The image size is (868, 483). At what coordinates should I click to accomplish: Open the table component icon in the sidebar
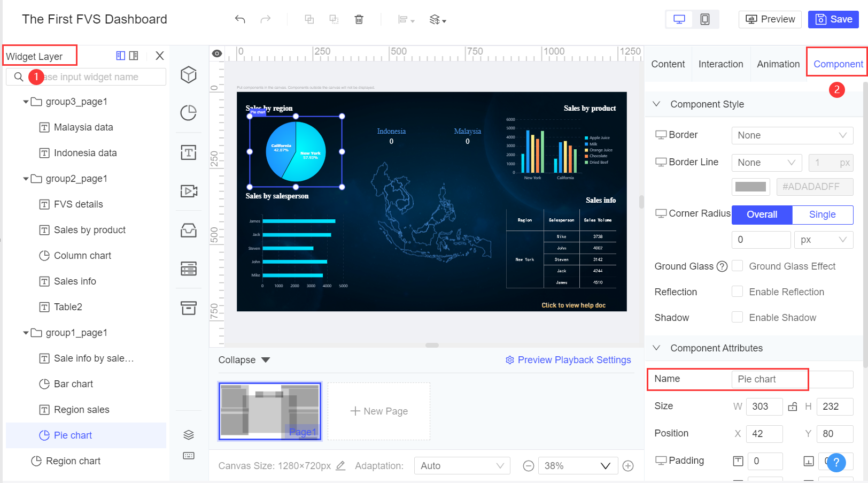click(189, 269)
